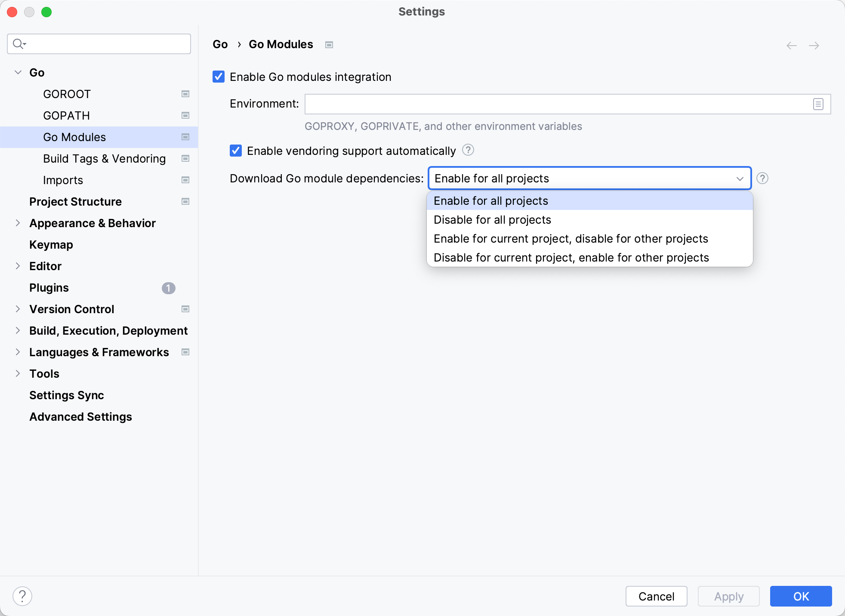Click the Project Structure settings icon
The image size is (845, 616).
coord(186,201)
